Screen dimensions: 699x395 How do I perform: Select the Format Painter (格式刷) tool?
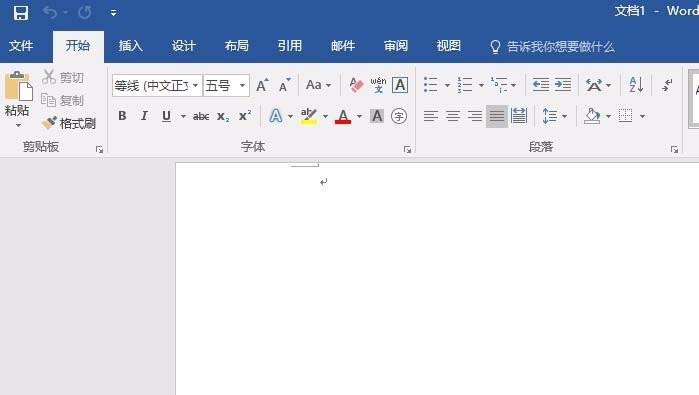[69, 123]
